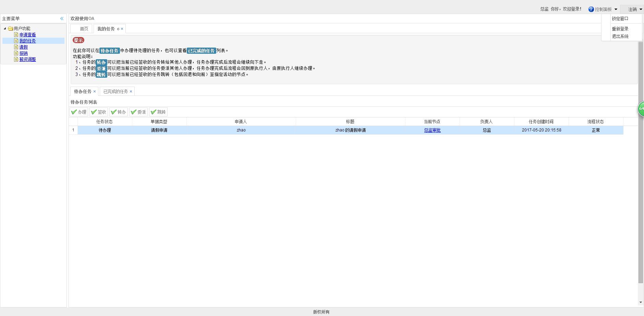Close the 已完成的任务 tab
The height and width of the screenshot is (316, 644).
click(x=131, y=91)
